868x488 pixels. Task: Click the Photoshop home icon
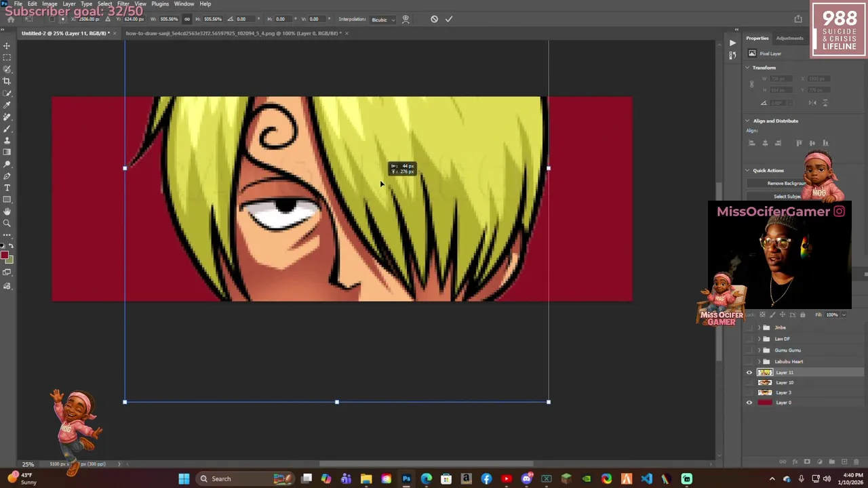coord(11,19)
